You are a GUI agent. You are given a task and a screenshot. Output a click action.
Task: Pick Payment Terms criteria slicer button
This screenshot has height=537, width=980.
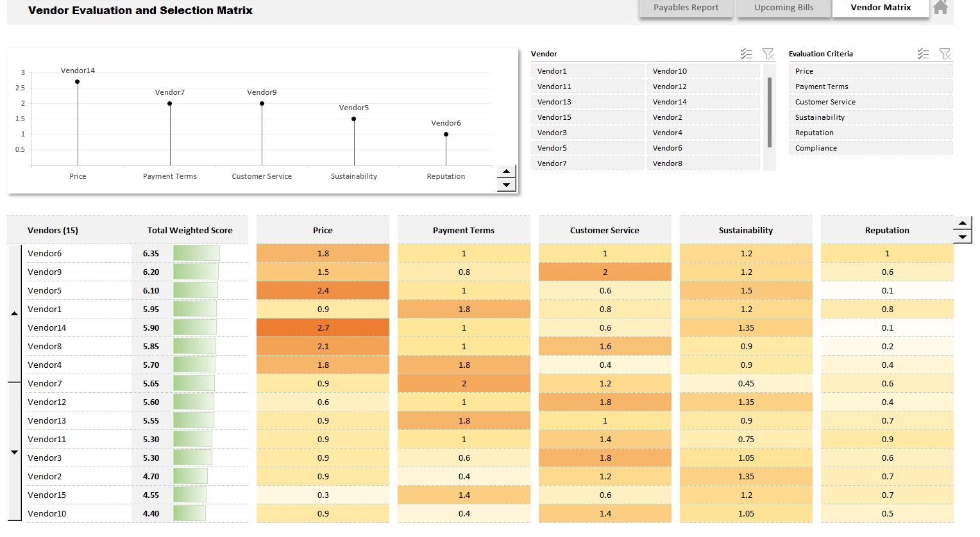(870, 87)
